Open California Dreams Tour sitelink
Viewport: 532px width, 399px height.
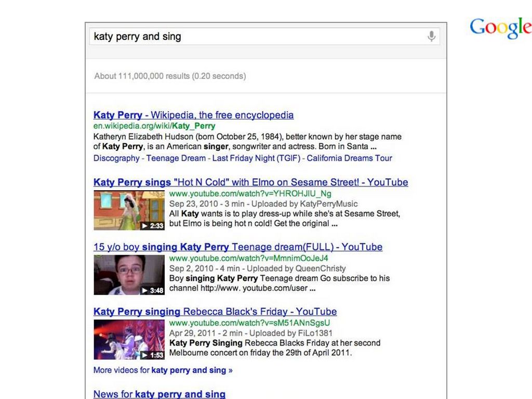coord(350,158)
